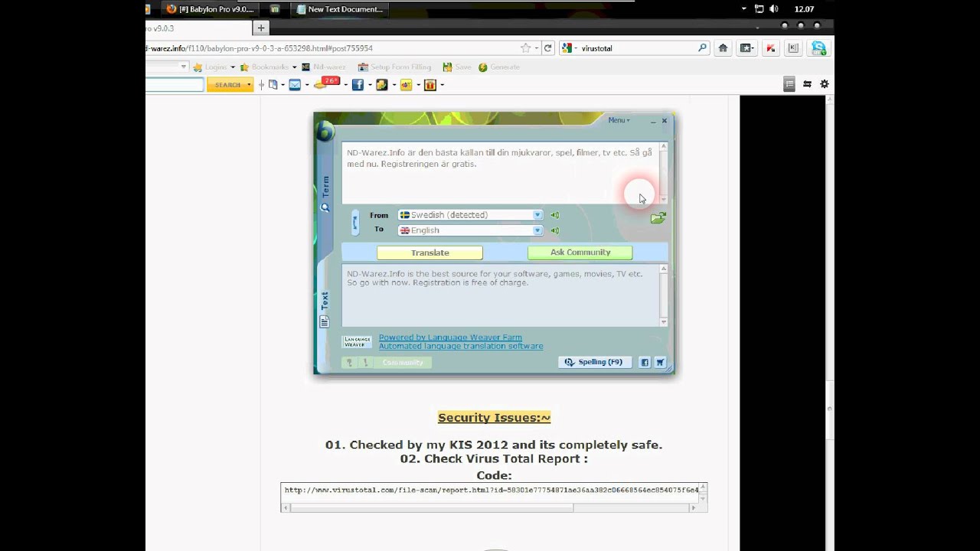The width and height of the screenshot is (980, 551).
Task: Open the dropdown arrow beside the mail icon
Action: pos(307,85)
